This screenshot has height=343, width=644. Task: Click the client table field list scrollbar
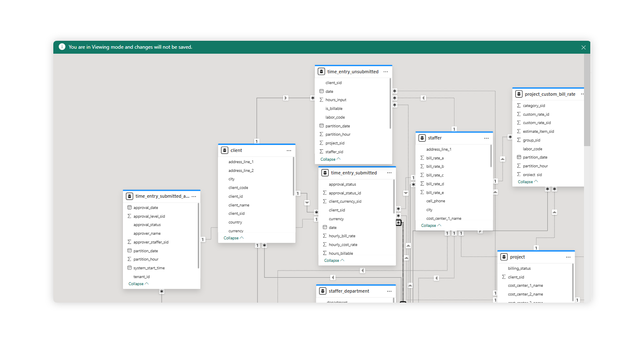(x=294, y=176)
